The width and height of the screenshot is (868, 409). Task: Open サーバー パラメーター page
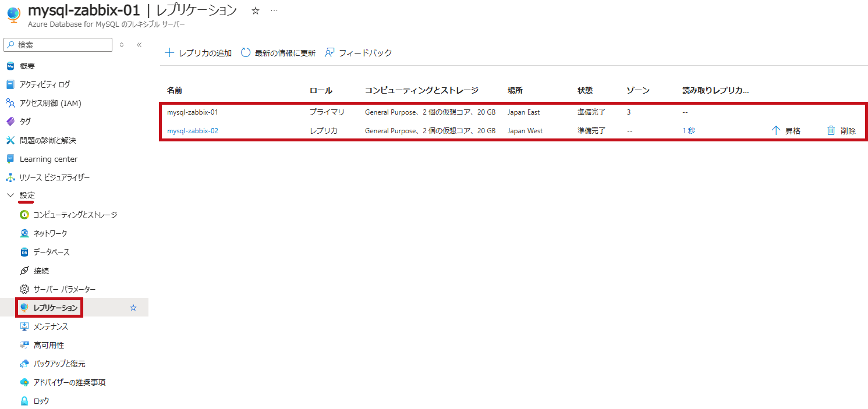pos(65,289)
